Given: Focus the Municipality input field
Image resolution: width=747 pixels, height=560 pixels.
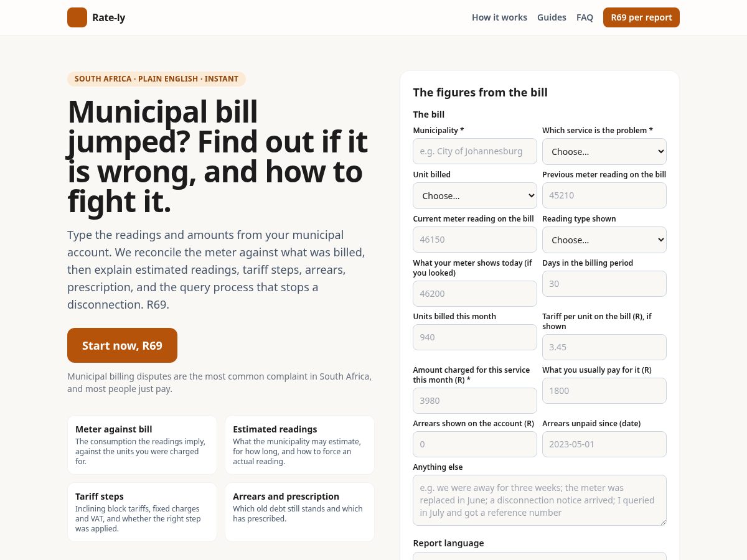Looking at the screenshot, I should coord(475,151).
